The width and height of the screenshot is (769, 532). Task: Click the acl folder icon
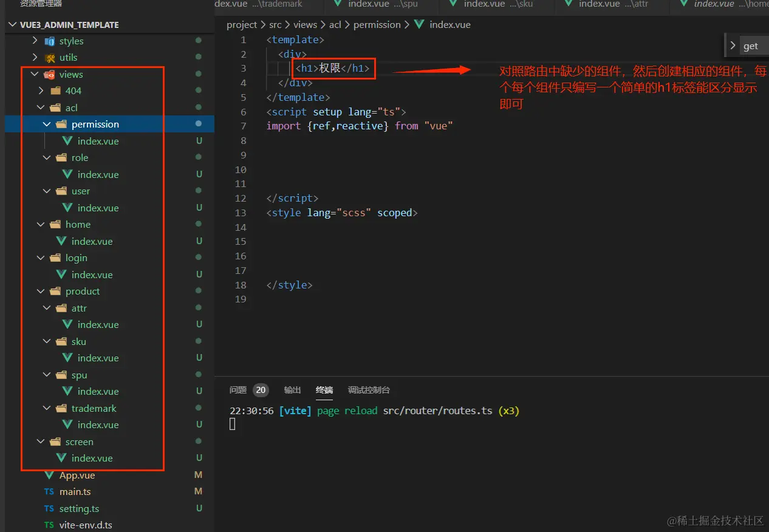(56, 107)
